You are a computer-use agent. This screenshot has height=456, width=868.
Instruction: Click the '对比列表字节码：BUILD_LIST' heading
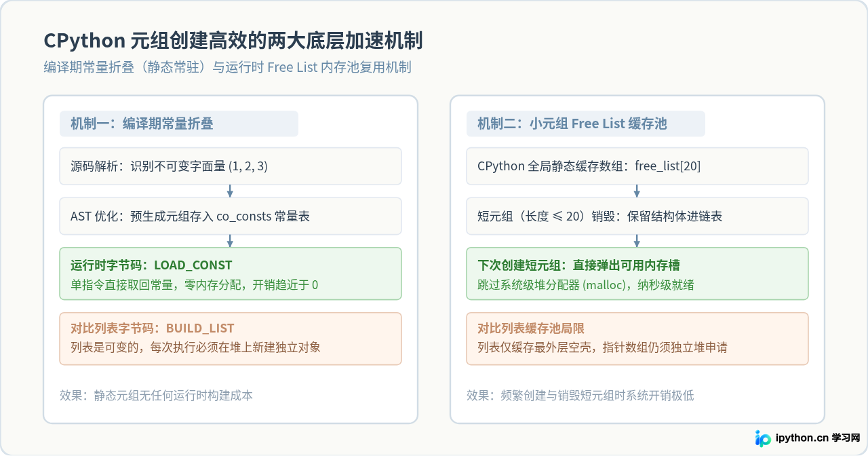(153, 328)
